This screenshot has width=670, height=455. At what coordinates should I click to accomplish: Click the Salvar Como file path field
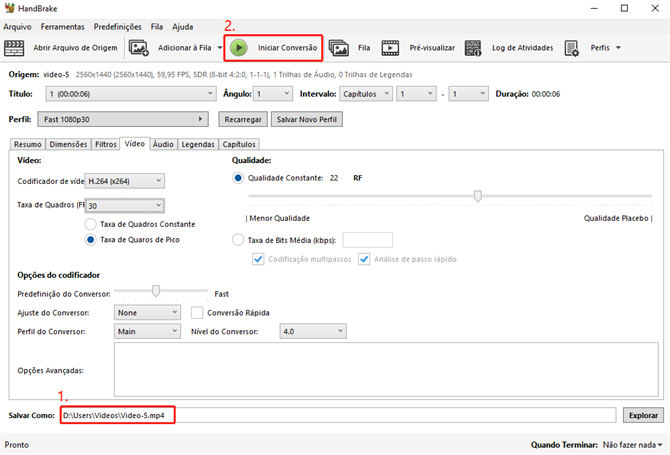(336, 414)
